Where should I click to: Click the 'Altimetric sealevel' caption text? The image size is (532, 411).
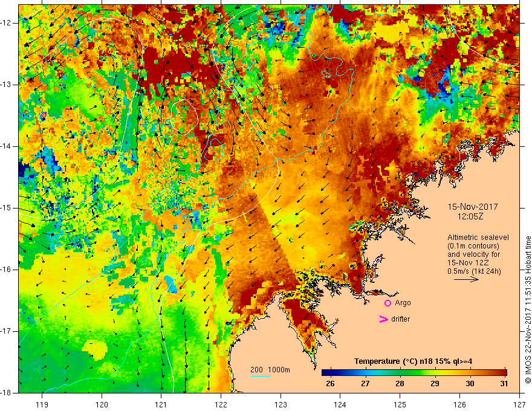click(x=478, y=238)
